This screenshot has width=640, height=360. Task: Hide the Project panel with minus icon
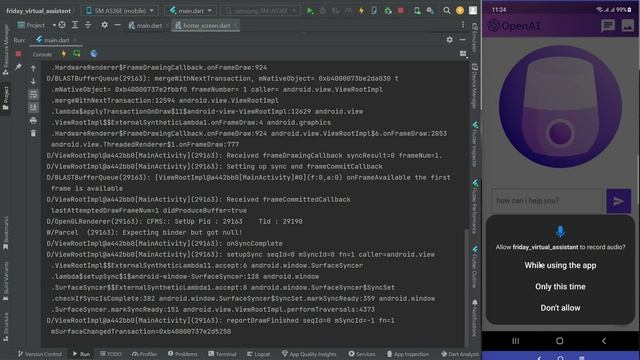(x=118, y=25)
